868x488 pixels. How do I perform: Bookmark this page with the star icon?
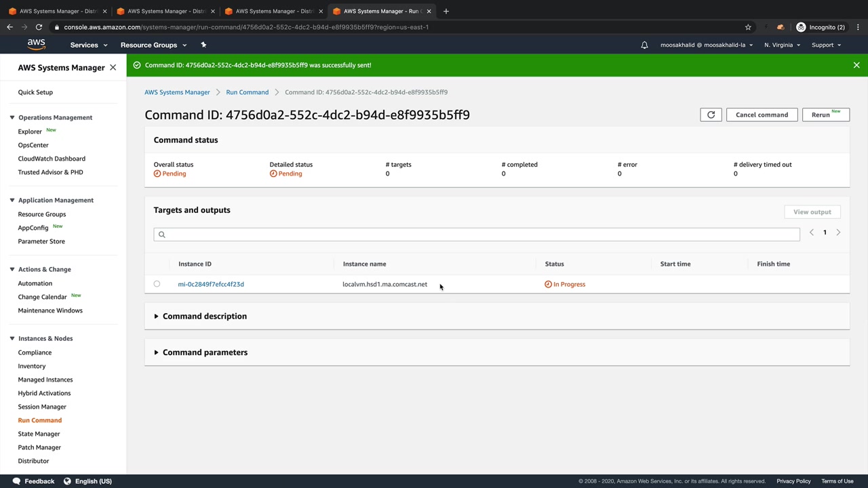[748, 27]
